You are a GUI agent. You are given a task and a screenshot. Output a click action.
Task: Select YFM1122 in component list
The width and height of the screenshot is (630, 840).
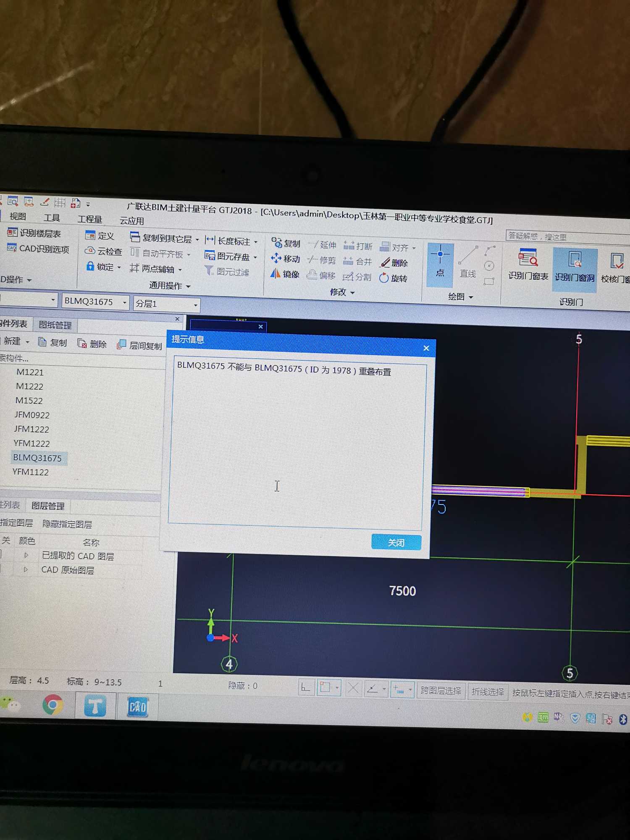pyautogui.click(x=30, y=472)
